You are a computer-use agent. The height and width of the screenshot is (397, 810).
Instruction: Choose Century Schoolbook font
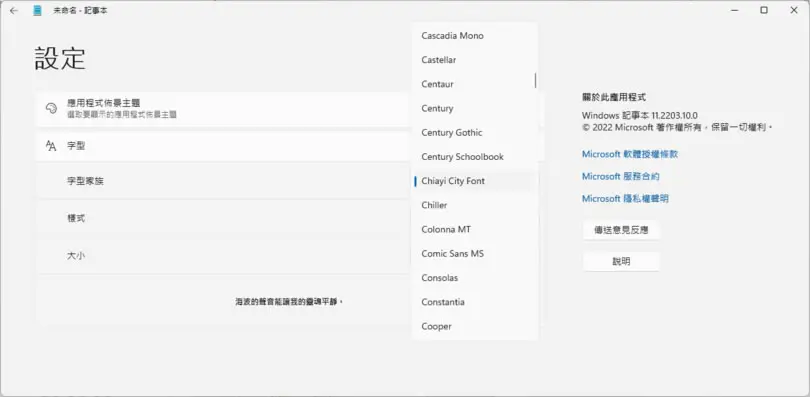coord(475,156)
